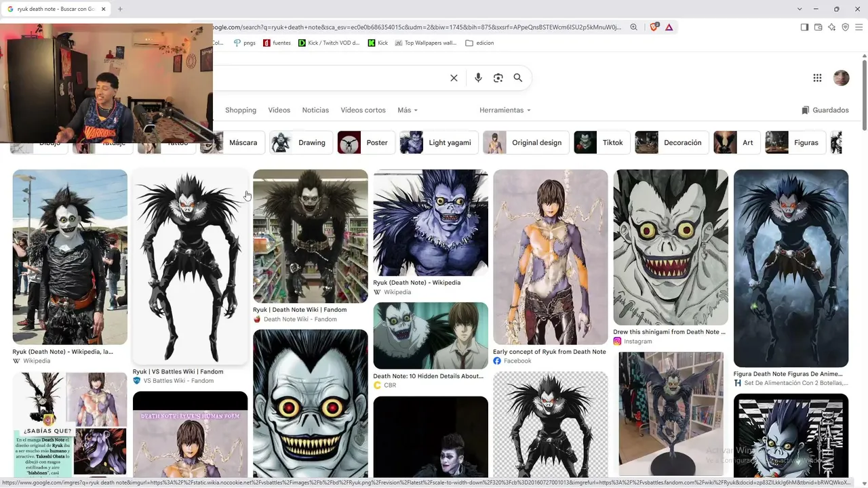
Task: Filter images by Decoración chip
Action: (x=672, y=142)
